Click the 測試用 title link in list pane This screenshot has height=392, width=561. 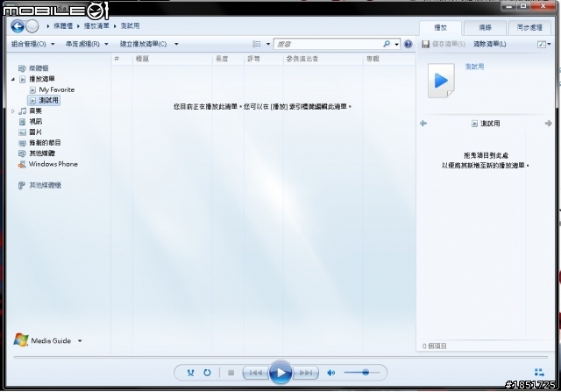pyautogui.click(x=474, y=67)
